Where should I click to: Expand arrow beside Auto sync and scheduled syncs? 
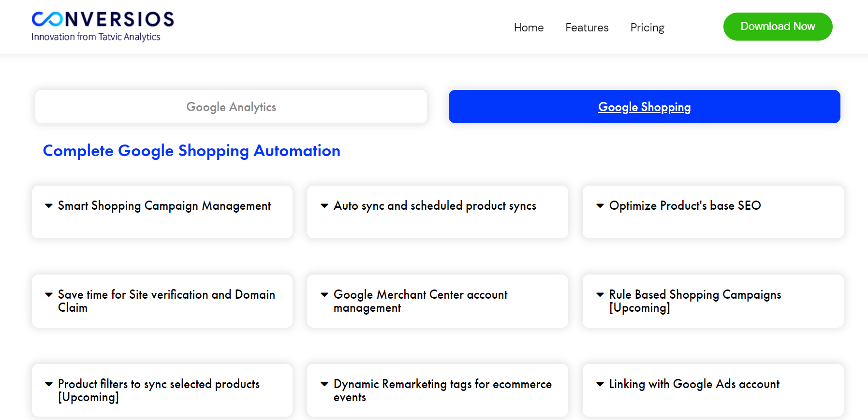point(324,206)
